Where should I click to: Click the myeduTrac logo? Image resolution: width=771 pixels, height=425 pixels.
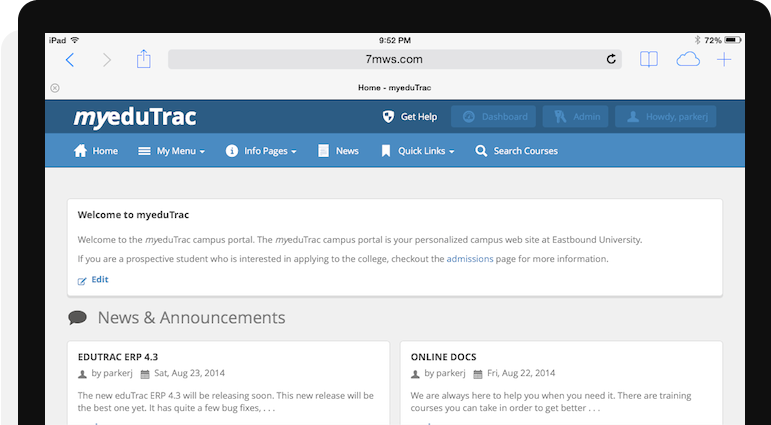tap(135, 118)
